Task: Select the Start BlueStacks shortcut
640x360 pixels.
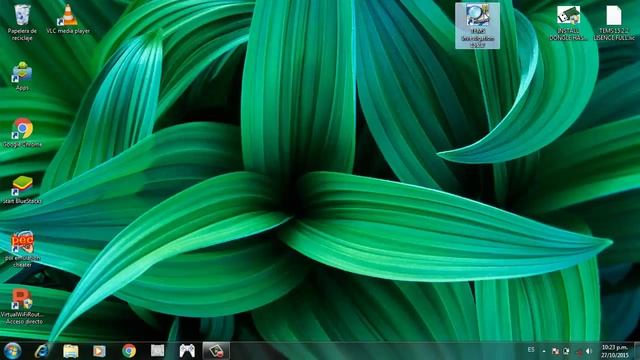Action: tap(22, 190)
